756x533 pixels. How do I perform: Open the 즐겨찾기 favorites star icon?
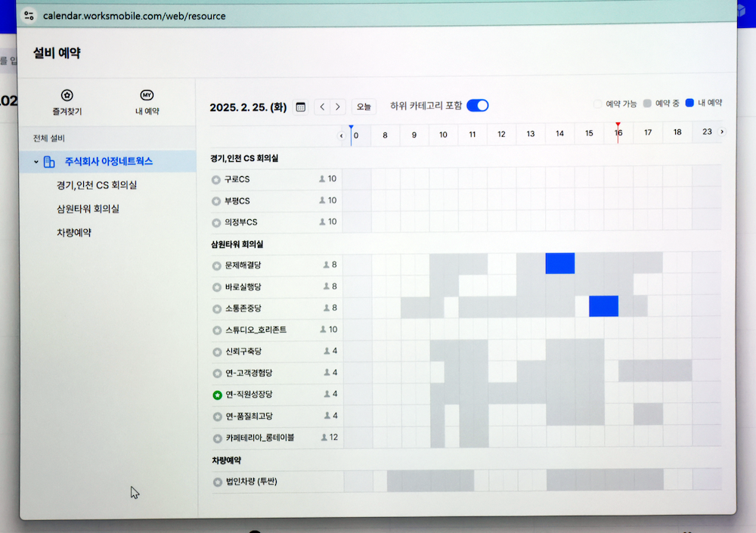[x=67, y=95]
